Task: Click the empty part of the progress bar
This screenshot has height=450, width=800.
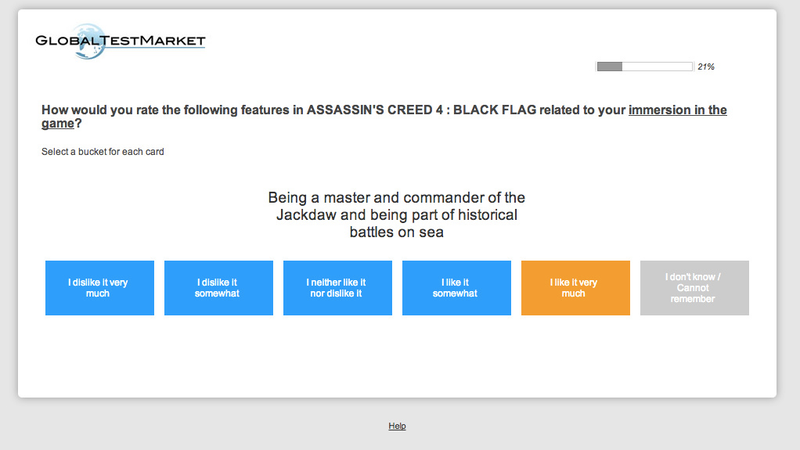Action: pyautogui.click(x=657, y=66)
